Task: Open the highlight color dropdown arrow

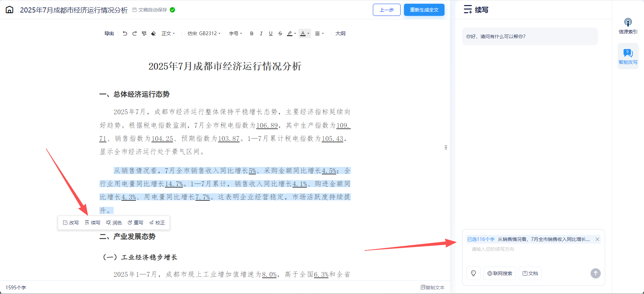Action: coord(295,33)
